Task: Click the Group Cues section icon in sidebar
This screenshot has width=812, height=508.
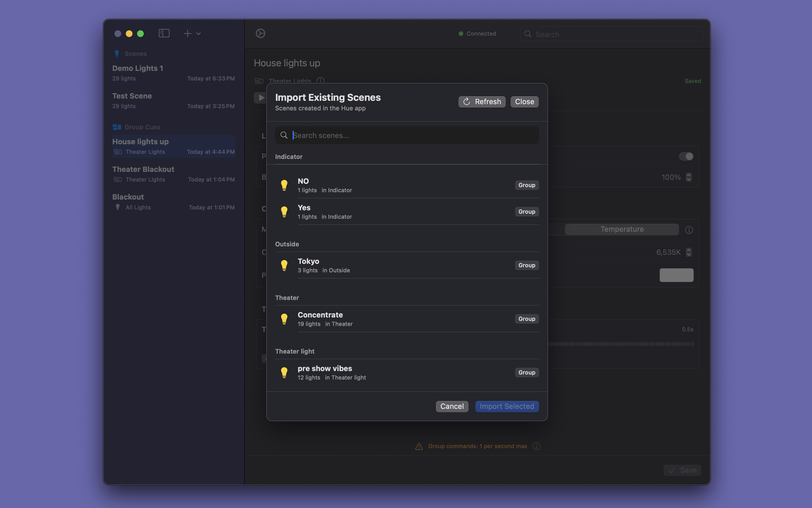Action: click(117, 127)
